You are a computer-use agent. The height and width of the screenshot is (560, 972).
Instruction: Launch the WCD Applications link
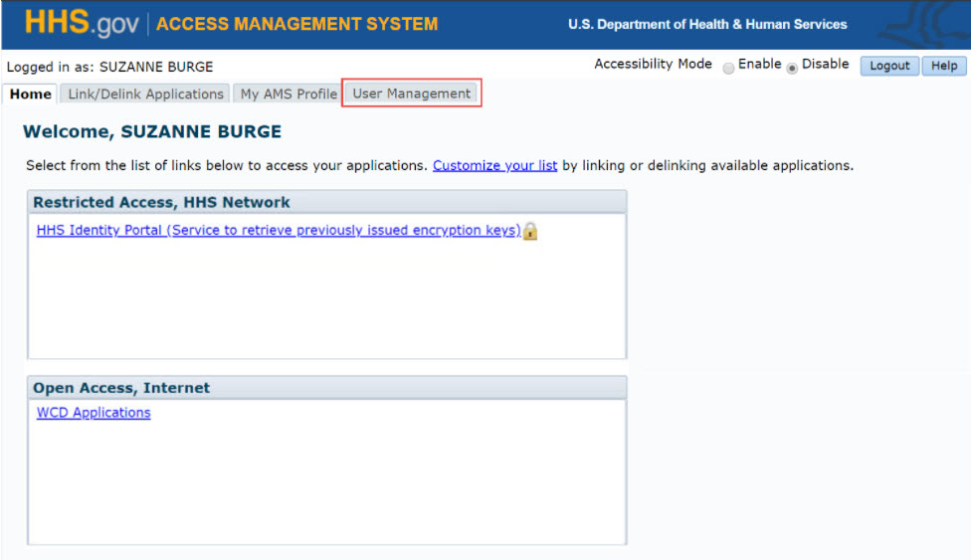[x=94, y=413]
